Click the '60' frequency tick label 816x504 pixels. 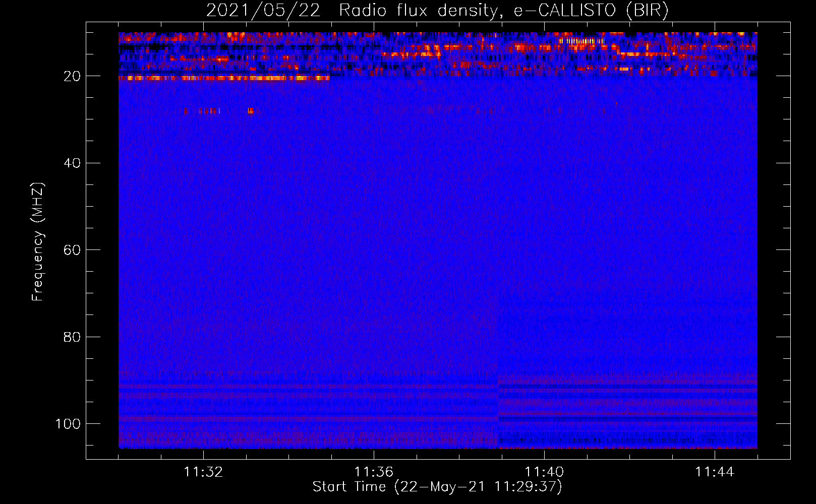pos(72,250)
